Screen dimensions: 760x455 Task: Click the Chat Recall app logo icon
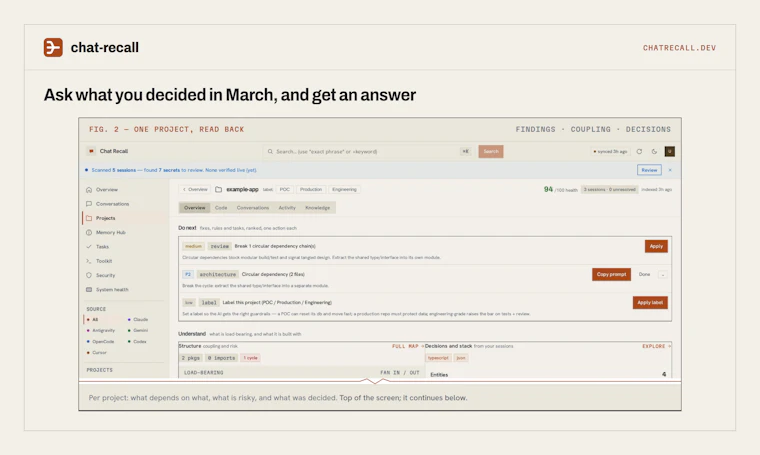[x=91, y=151]
